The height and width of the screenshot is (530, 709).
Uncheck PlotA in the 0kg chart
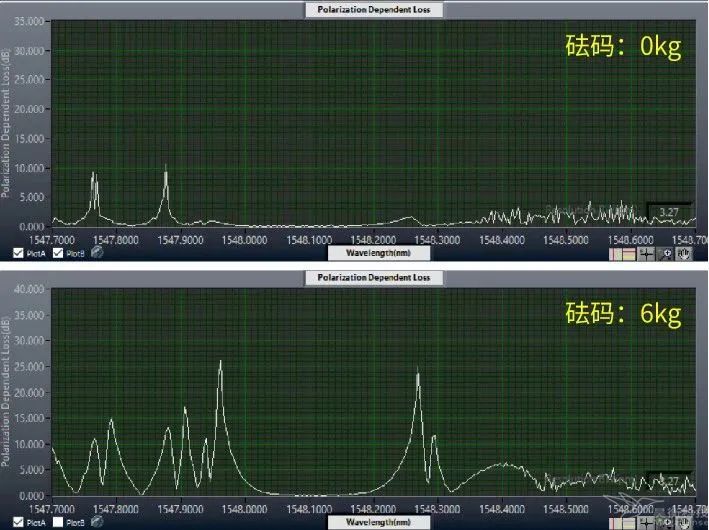coord(20,253)
